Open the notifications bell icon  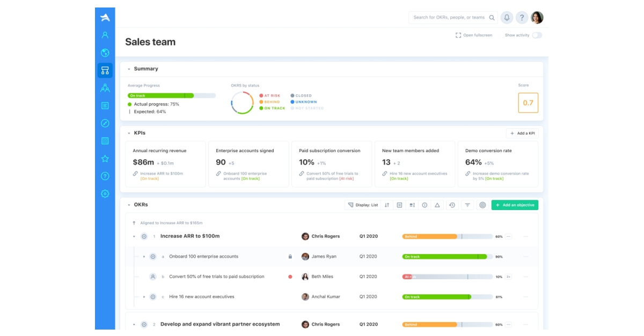click(507, 18)
